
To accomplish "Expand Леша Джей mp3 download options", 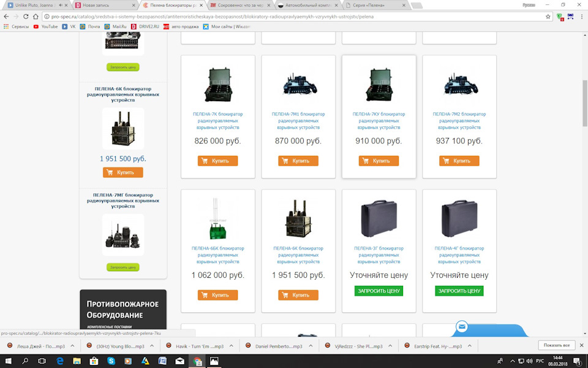I will coord(72,346).
